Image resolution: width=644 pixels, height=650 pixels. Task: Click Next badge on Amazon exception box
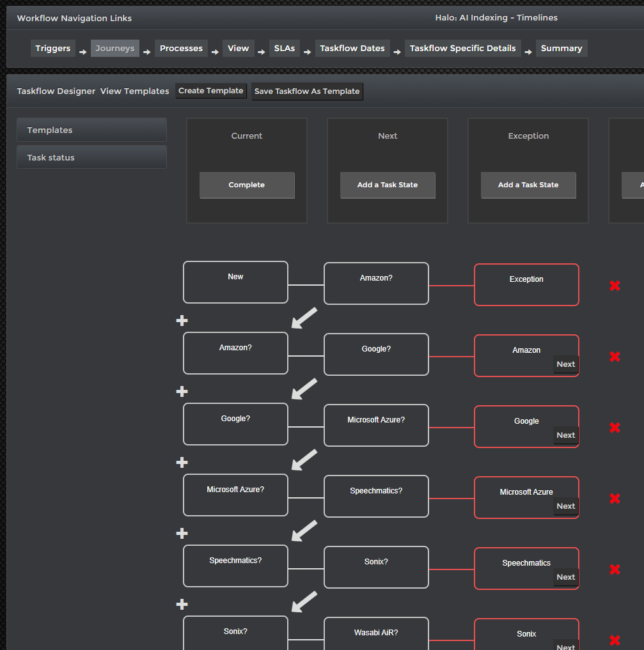(x=565, y=364)
